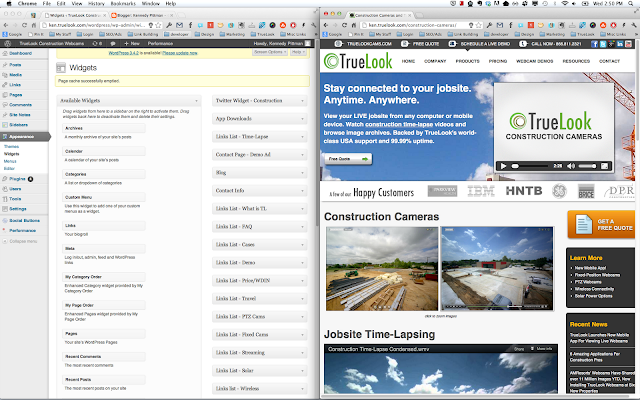
Task: Click the YouTube icon on TrueLook top bar
Action: coord(629,44)
